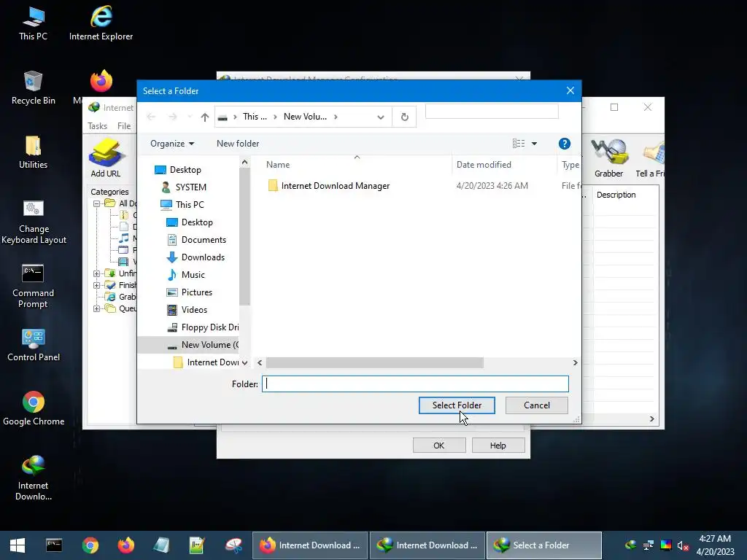Open Tasks menu in IDM window
The image size is (747, 560).
(x=97, y=126)
